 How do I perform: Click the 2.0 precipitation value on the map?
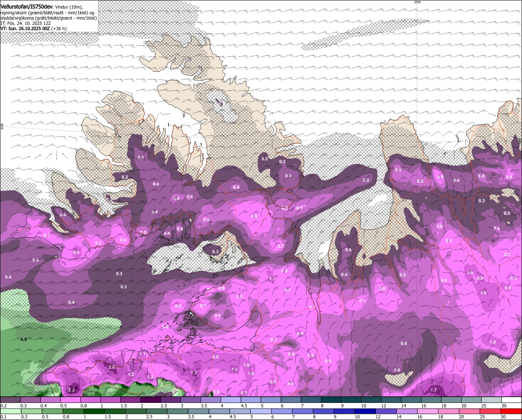coord(112,367)
